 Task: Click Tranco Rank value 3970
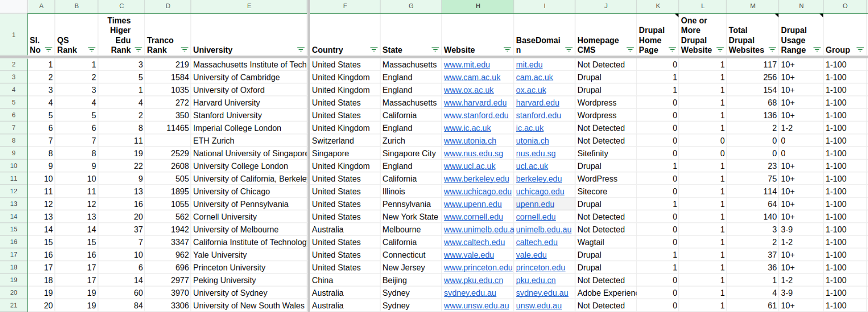pyautogui.click(x=168, y=293)
